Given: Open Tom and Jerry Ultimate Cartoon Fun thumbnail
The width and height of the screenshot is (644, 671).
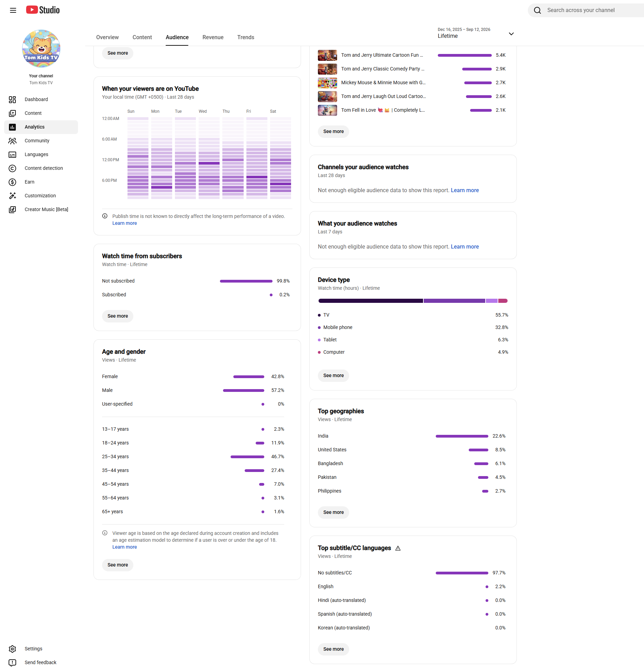Looking at the screenshot, I should coord(327,55).
